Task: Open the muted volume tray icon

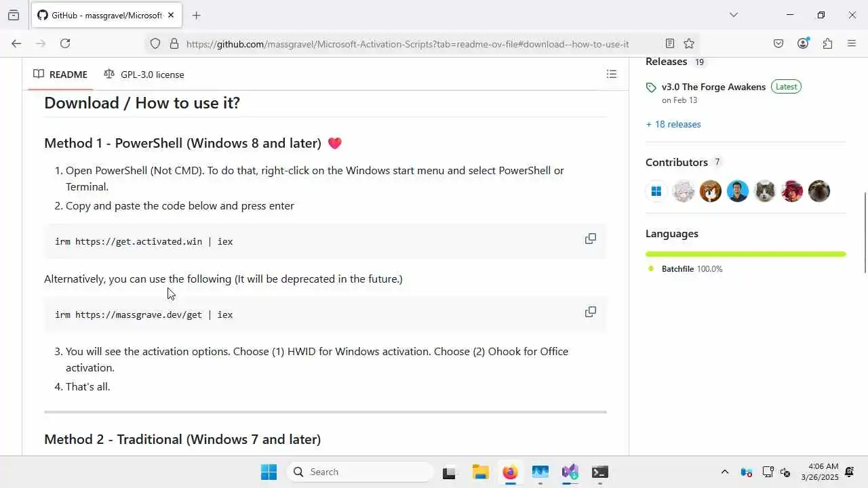Action: click(785, 472)
